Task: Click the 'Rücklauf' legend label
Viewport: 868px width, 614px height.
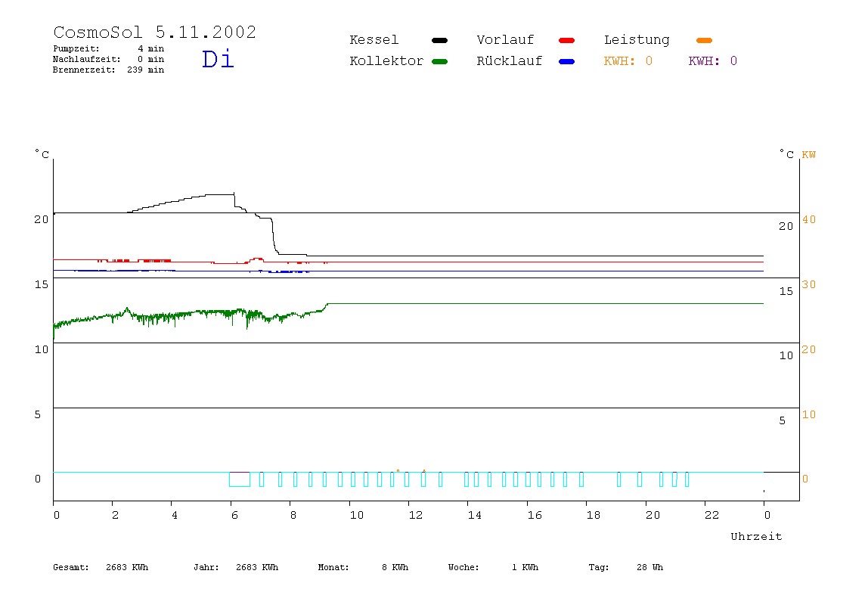Action: (x=510, y=61)
